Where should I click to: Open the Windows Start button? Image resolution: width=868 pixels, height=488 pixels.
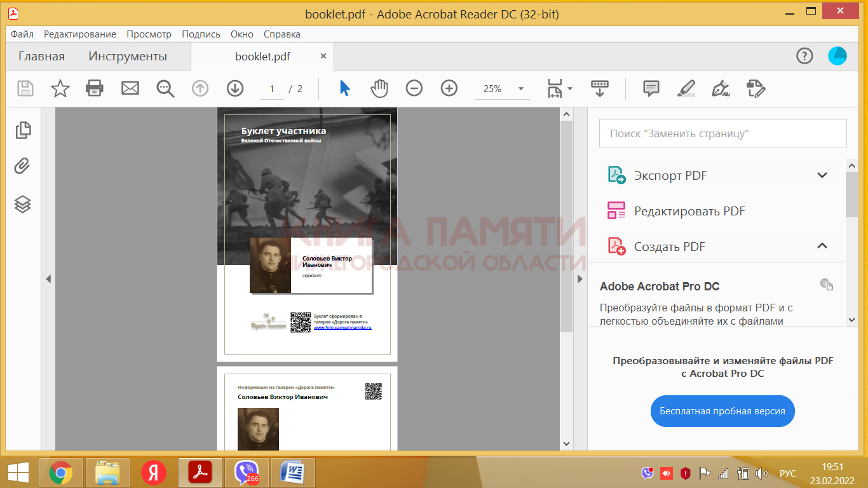(x=18, y=472)
